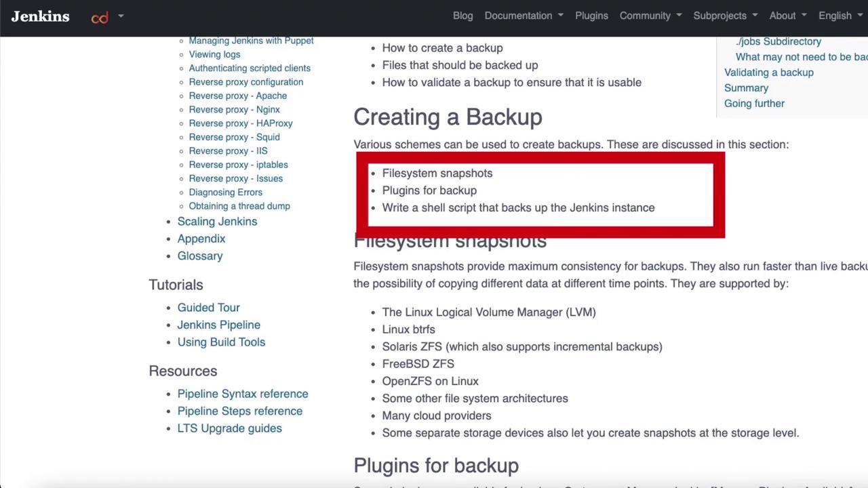
Task: Jump to ./jobs Subdirectory in page contents
Action: point(778,41)
